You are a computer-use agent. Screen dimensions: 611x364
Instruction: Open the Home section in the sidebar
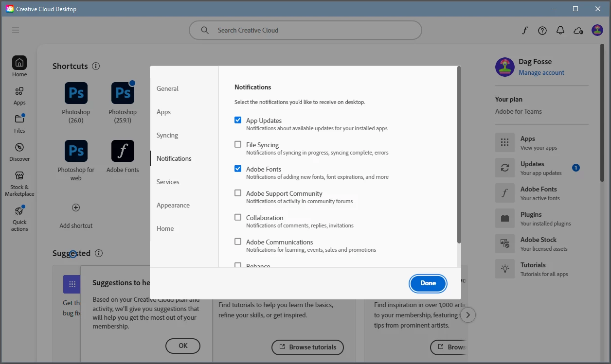pos(19,67)
